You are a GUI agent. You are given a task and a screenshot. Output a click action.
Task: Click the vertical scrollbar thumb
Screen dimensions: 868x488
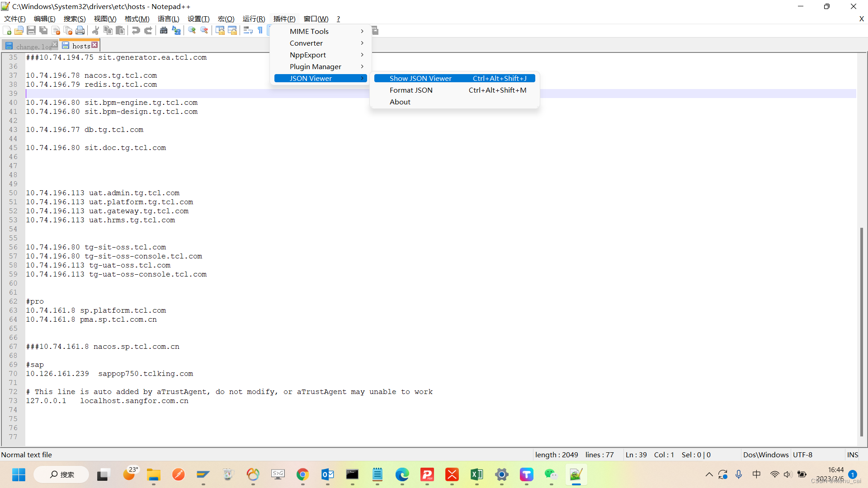tap(862, 332)
